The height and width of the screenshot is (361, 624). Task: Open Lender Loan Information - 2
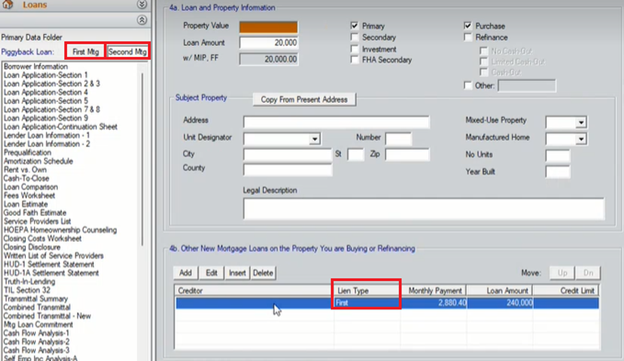47,144
